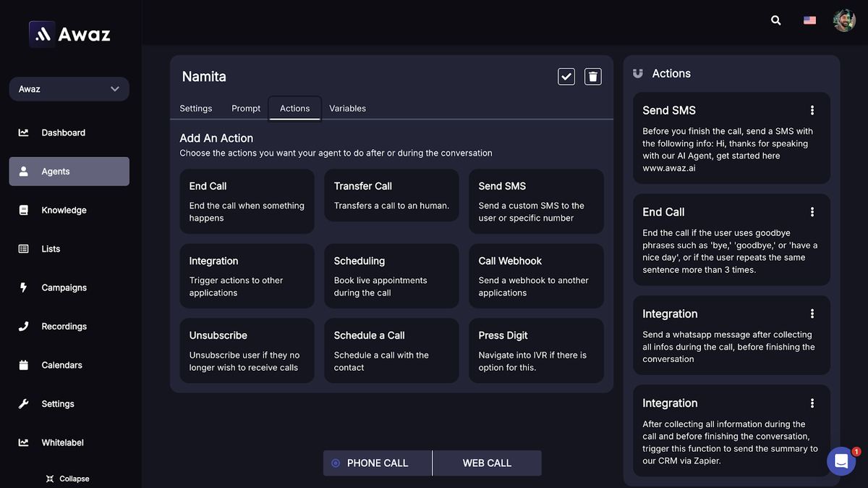This screenshot has width=868, height=488.
Task: Switch to Web Call mode
Action: click(x=487, y=463)
